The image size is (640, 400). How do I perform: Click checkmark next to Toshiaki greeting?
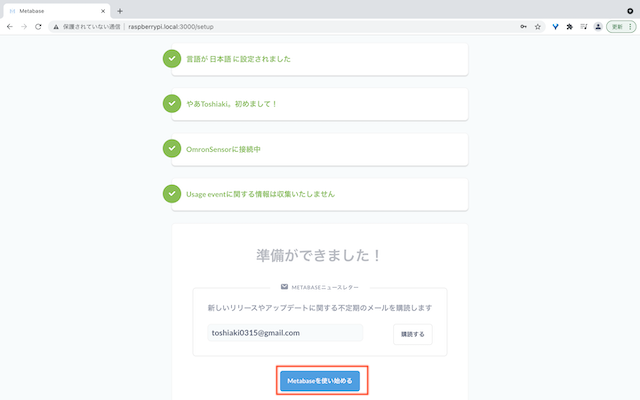point(172,104)
